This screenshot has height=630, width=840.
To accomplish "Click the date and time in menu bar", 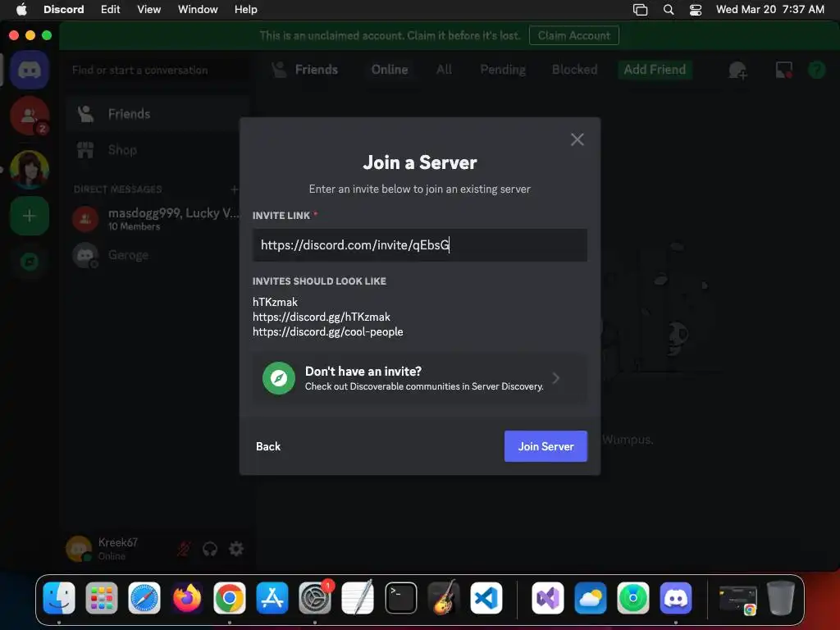I will [769, 9].
